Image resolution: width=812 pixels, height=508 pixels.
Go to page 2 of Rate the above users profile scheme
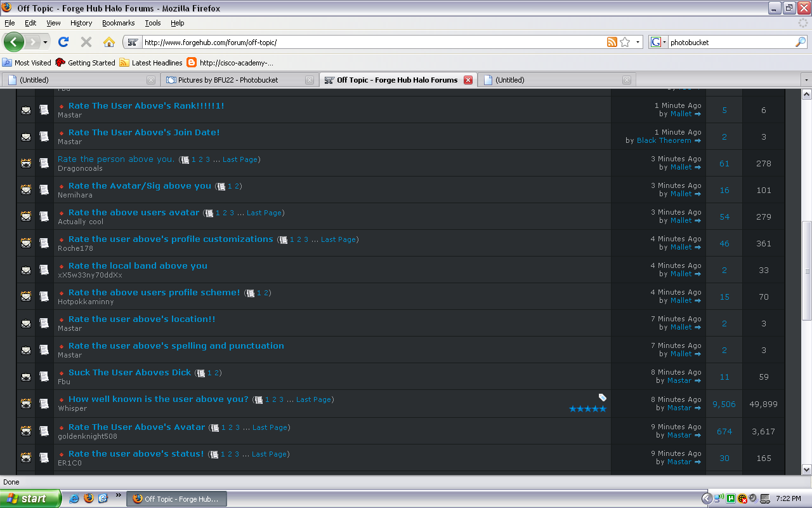(266, 293)
